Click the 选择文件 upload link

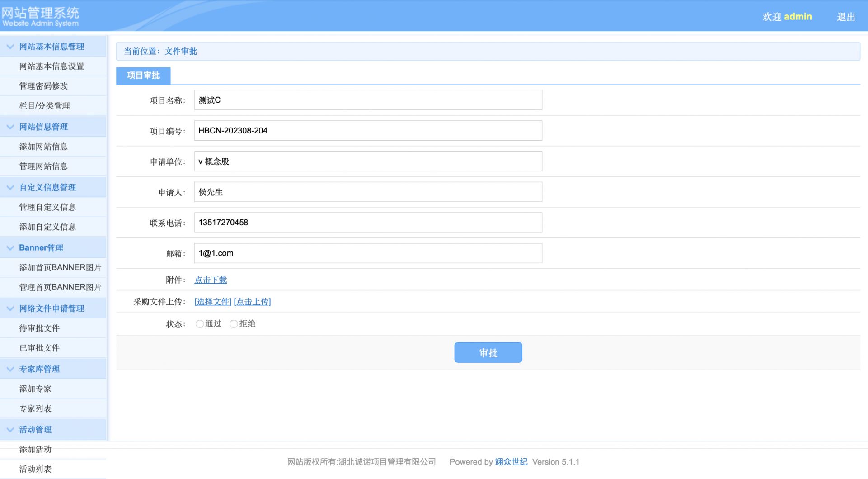tap(213, 302)
